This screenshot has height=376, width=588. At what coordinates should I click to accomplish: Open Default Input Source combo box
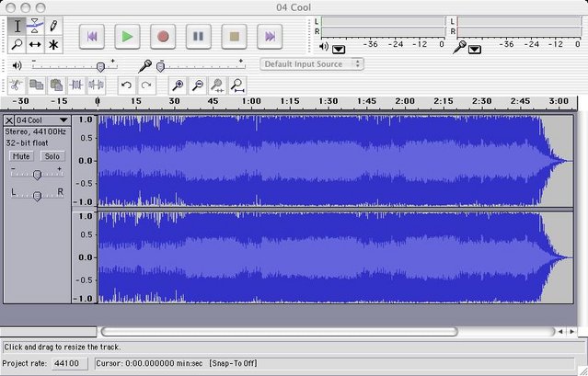coord(312,64)
